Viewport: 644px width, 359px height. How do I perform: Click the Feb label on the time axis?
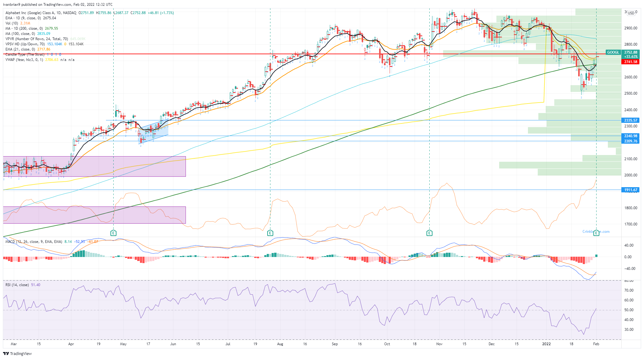[596, 344]
